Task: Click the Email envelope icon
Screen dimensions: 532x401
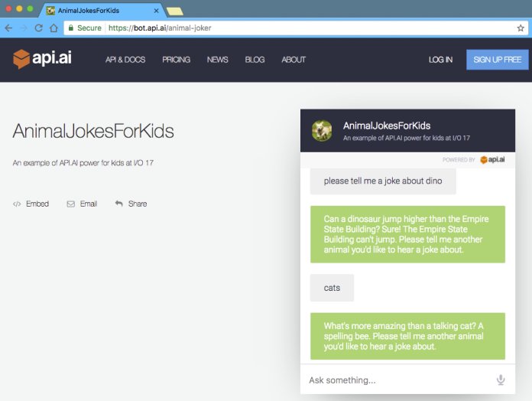Action: (70, 204)
